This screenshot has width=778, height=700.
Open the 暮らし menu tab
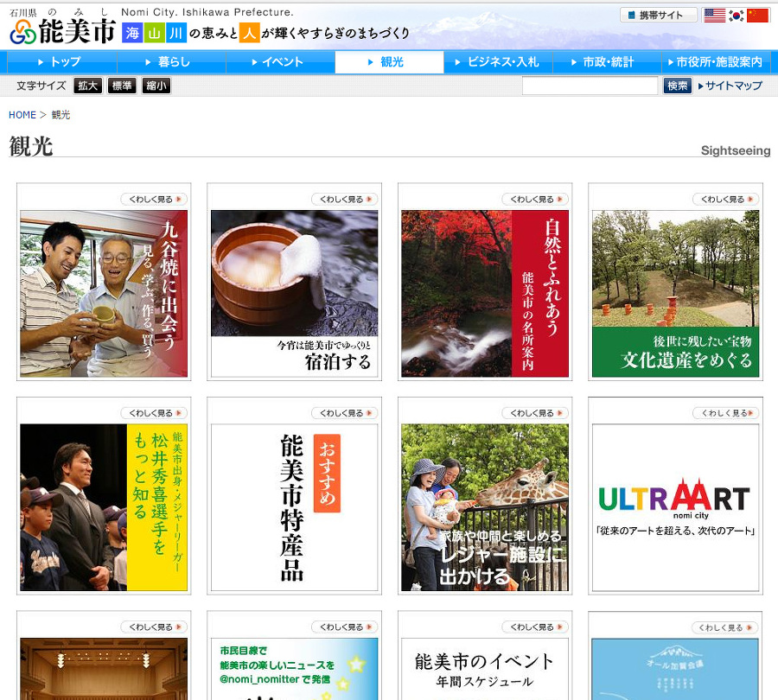pyautogui.click(x=171, y=62)
